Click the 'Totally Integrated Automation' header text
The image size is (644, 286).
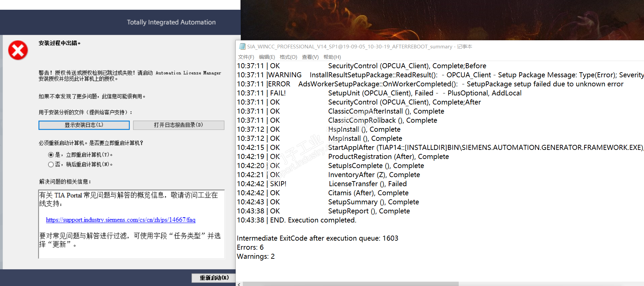(x=171, y=22)
